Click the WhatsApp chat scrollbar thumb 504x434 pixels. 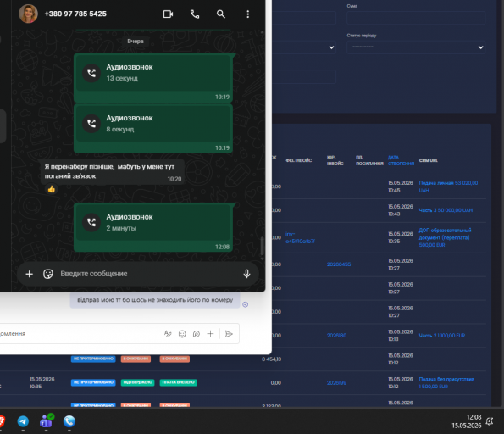click(x=262, y=246)
